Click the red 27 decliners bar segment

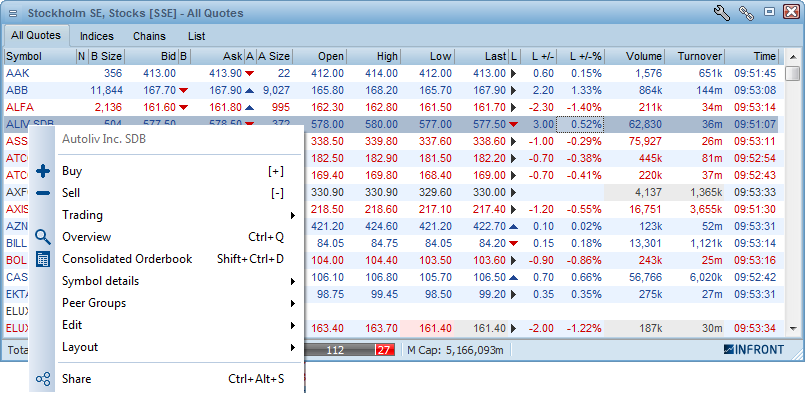pyautogui.click(x=383, y=350)
